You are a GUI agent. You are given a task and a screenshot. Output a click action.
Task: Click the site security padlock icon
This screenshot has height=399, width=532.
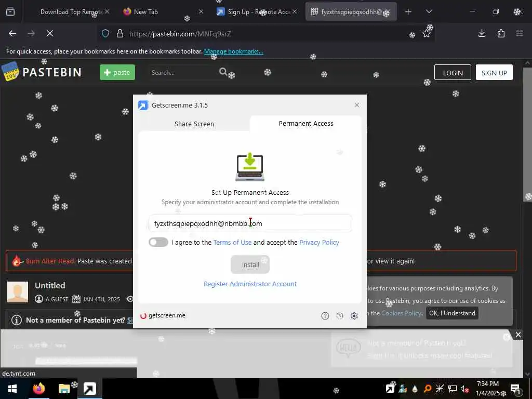120,34
